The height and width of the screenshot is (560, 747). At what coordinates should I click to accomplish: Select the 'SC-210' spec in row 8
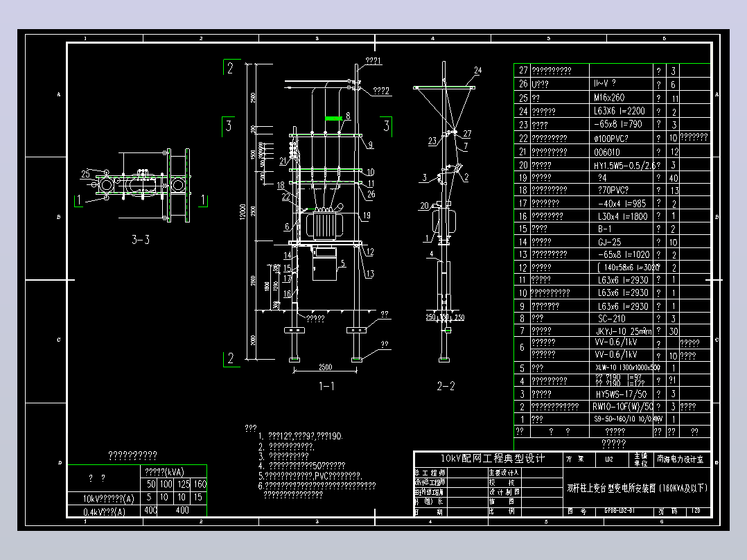coord(611,318)
